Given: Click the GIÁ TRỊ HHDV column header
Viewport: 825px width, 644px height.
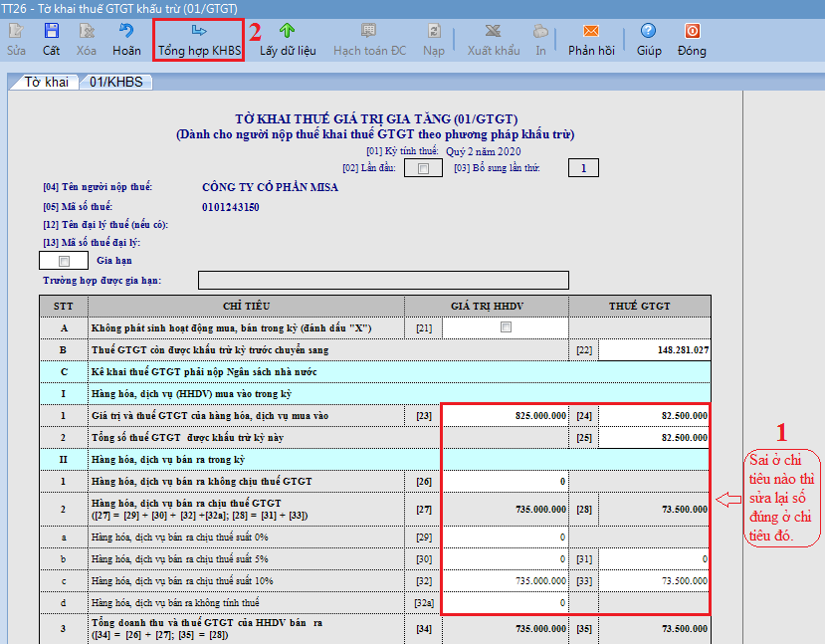Looking at the screenshot, I should click(487, 307).
